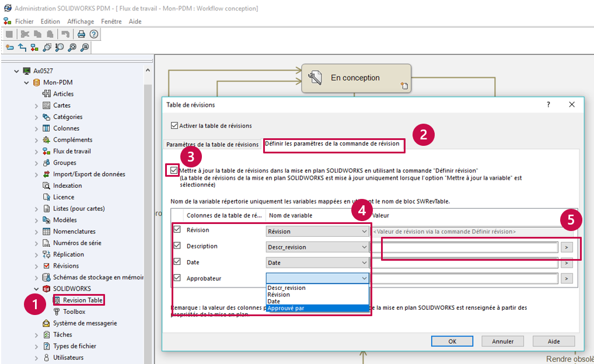The width and height of the screenshot is (594, 364).
Task: Click the '>' button on the Description row
Action: [x=567, y=247]
